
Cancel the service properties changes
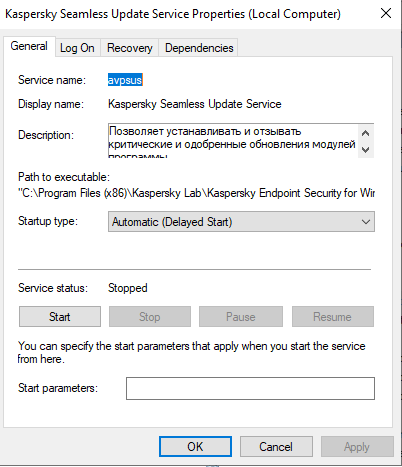276,447
